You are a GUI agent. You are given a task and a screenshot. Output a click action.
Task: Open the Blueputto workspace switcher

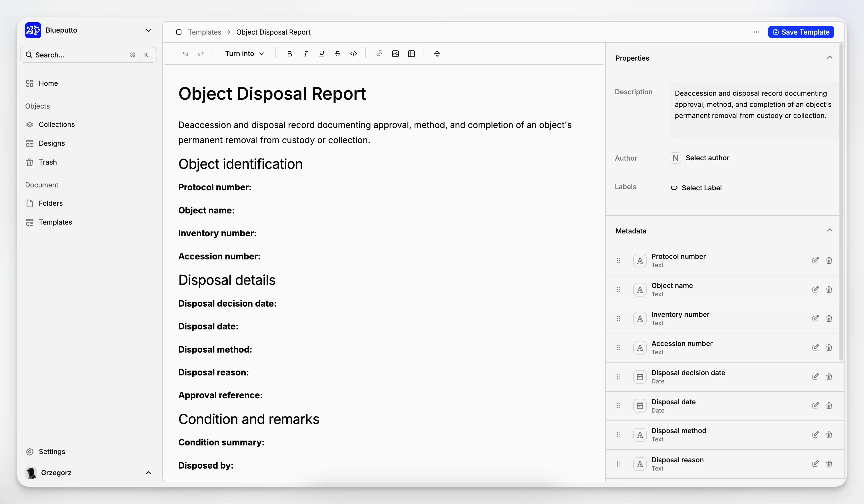tap(89, 30)
